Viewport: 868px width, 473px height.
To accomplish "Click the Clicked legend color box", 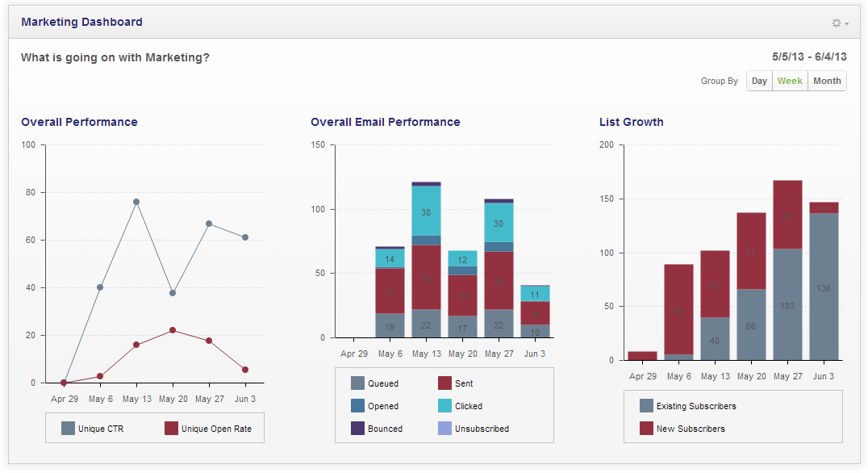I will pos(444,405).
